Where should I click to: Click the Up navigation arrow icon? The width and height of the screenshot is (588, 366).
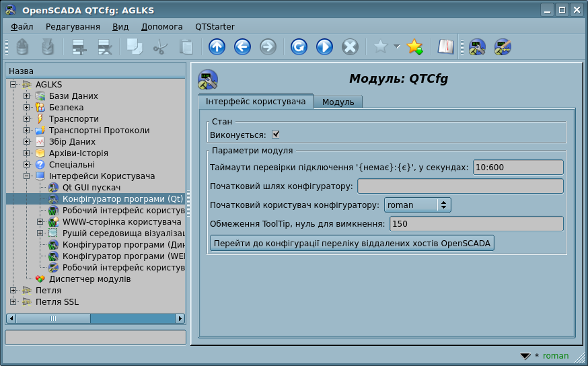click(x=217, y=46)
